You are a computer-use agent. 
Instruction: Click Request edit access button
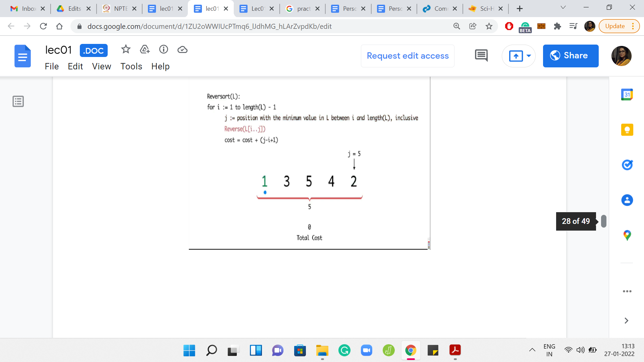pyautogui.click(x=408, y=56)
